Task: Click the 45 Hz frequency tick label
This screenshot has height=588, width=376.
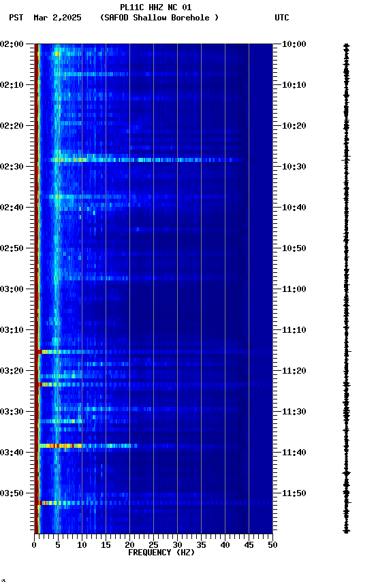Action: tap(249, 545)
